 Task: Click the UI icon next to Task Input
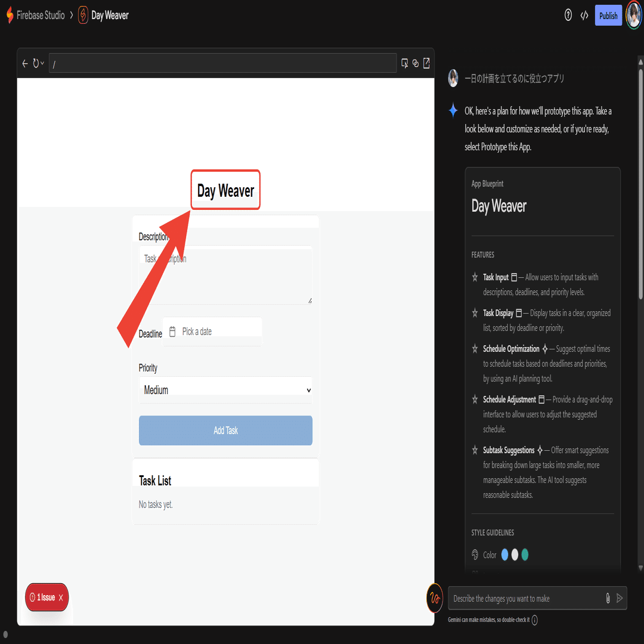pyautogui.click(x=514, y=278)
